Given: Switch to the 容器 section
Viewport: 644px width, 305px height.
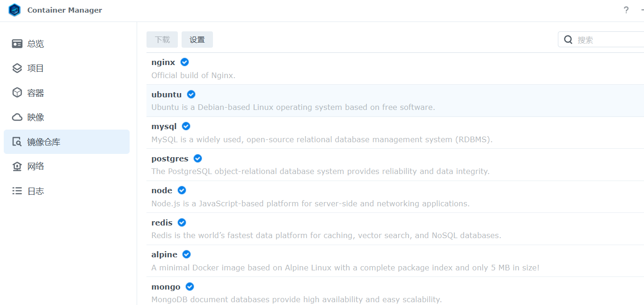Looking at the screenshot, I should [x=66, y=93].
